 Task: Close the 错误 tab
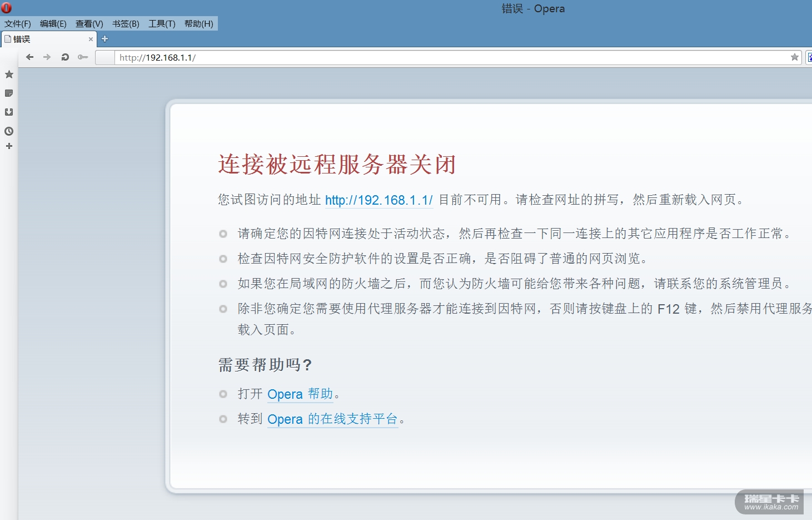tap(91, 39)
